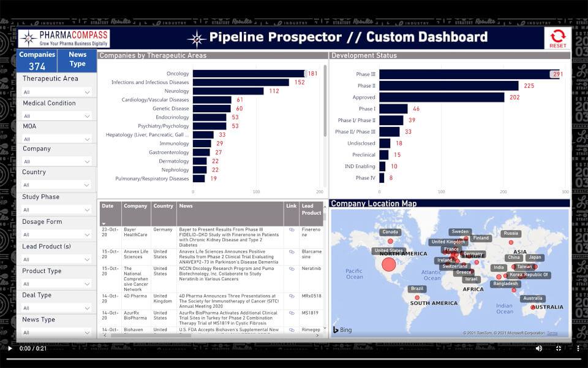Open link icon for 4D Pharma news
This screenshot has height=368, width=588.
tap(292, 296)
